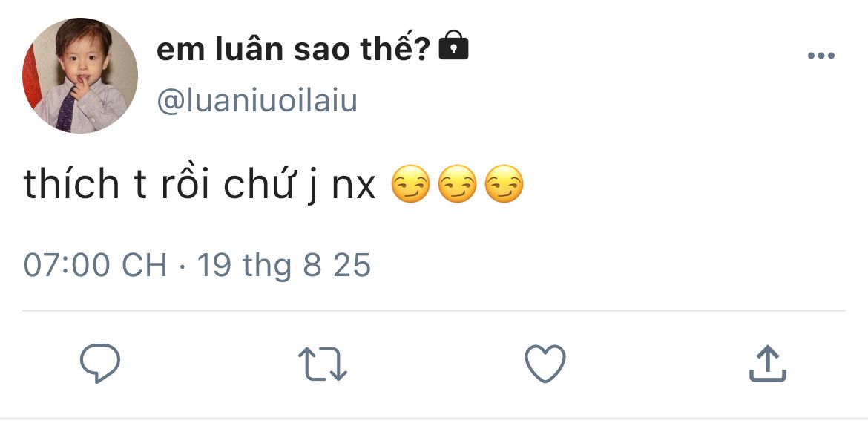Click the first smirking face emoji
Viewport: 868px width, 432px height.
pyautogui.click(x=410, y=184)
